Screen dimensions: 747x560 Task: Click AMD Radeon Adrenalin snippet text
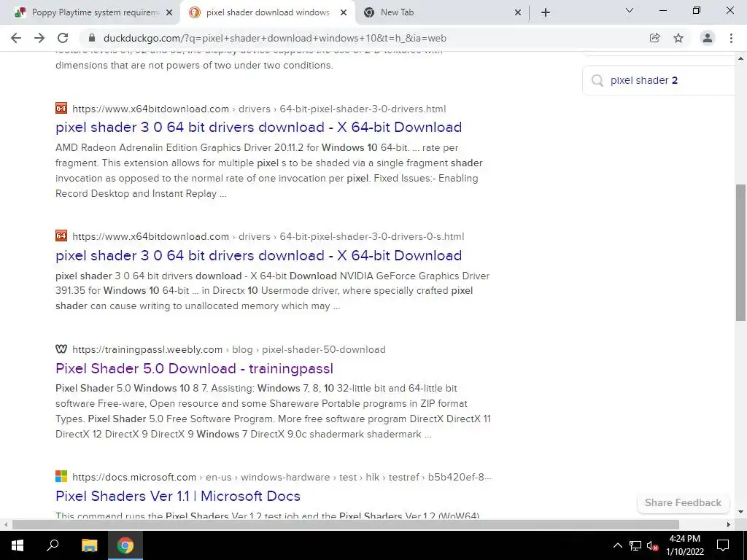pos(269,171)
